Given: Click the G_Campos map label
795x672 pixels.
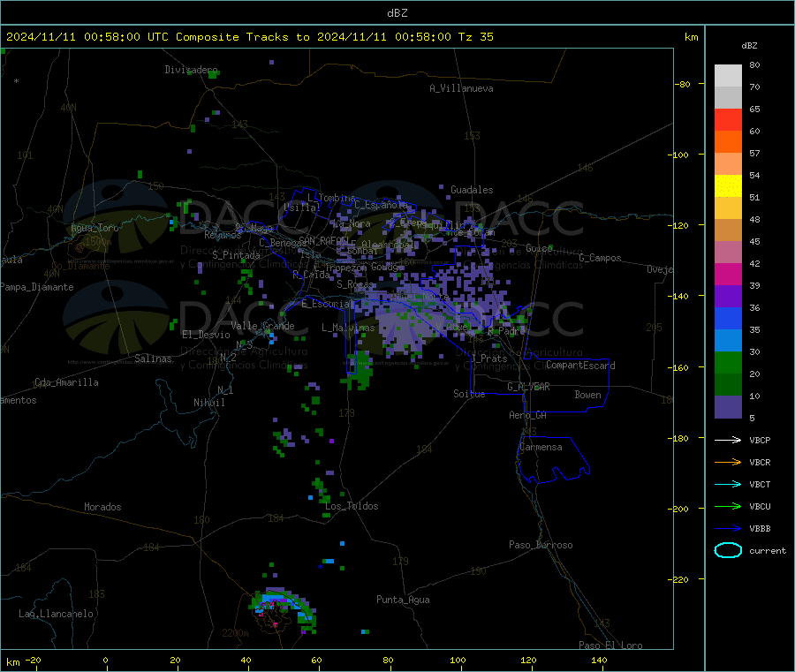Looking at the screenshot, I should click(600, 258).
